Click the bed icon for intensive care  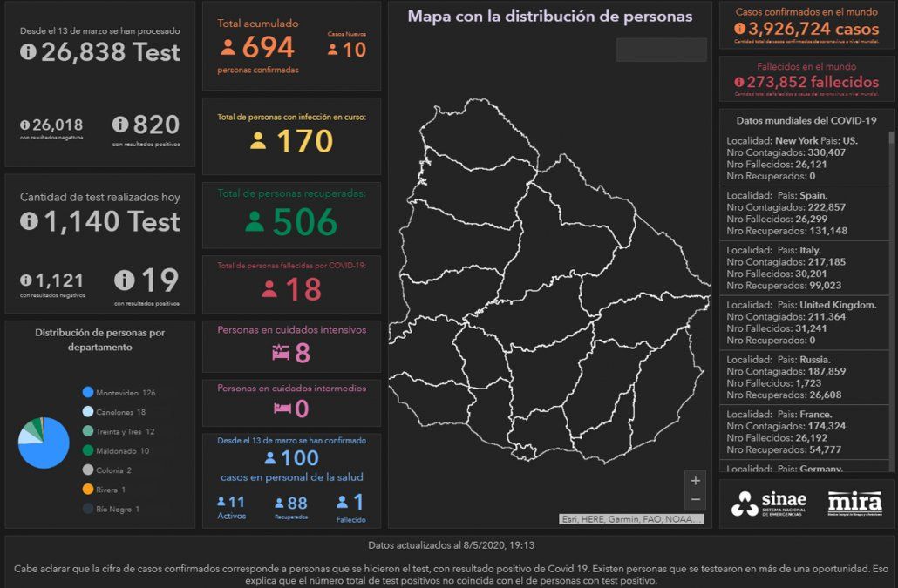point(280,353)
